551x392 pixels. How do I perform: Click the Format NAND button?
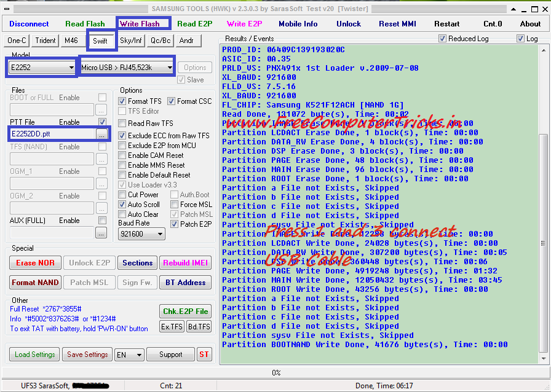point(35,283)
